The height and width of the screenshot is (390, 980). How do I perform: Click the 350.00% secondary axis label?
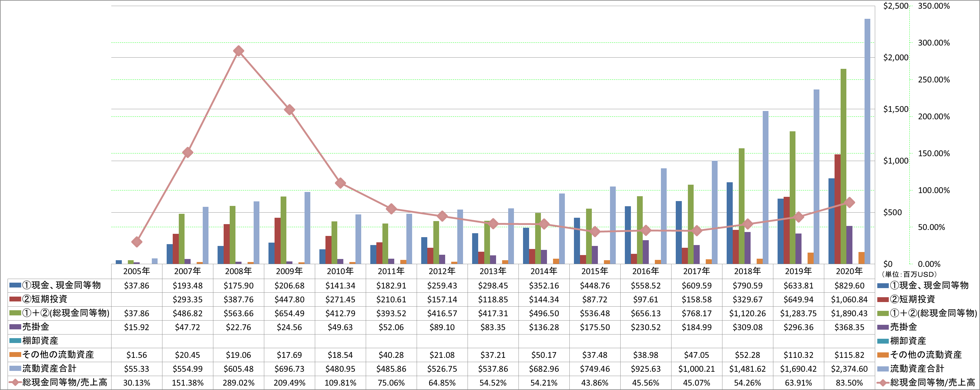point(934,6)
